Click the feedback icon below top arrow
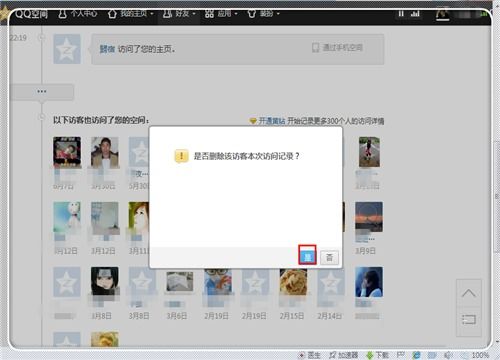This screenshot has width=500, height=360. click(469, 320)
